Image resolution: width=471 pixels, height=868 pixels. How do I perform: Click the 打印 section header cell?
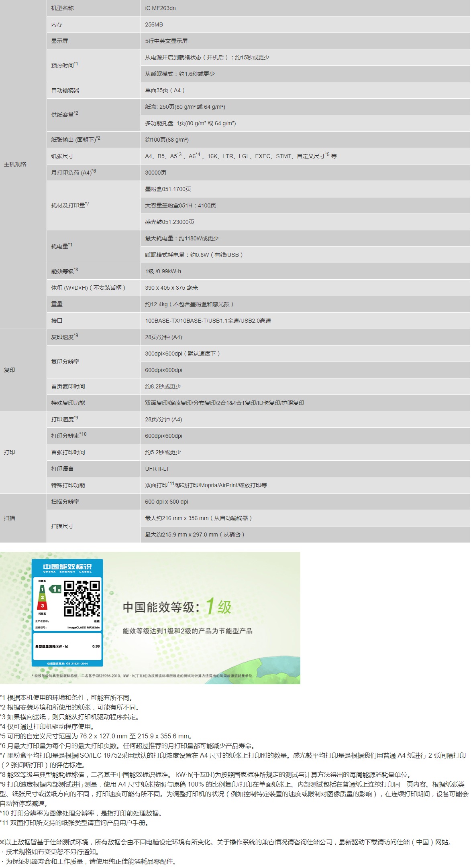(10, 452)
